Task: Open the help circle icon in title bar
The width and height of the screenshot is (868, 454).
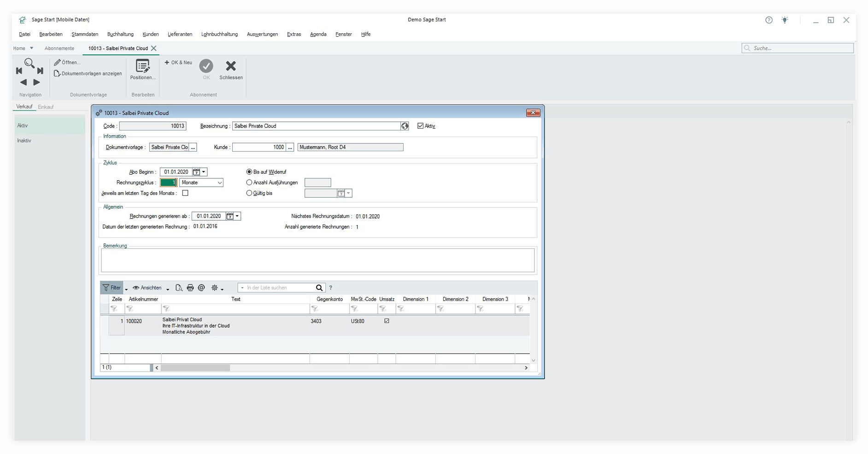Action: pos(769,20)
